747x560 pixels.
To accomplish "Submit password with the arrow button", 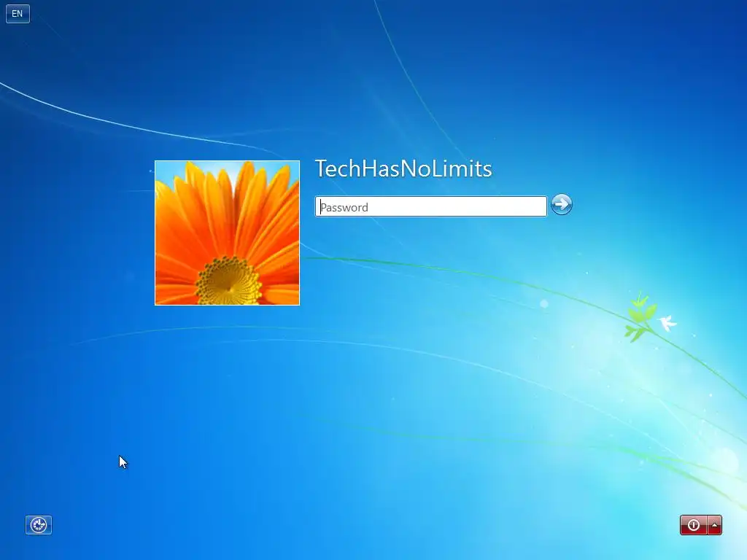I will click(x=561, y=205).
